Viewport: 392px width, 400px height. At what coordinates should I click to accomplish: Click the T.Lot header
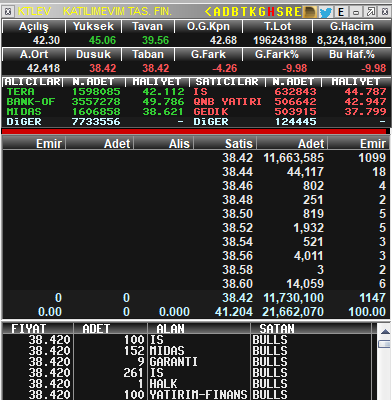tap(277, 26)
